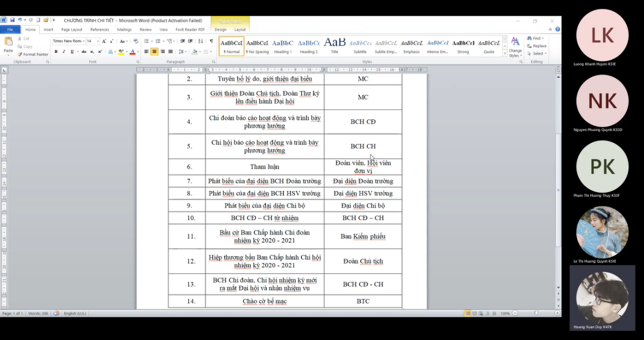The height and width of the screenshot is (340, 644).
Task: Toggle Align Text Left
Action: pyautogui.click(x=146, y=52)
